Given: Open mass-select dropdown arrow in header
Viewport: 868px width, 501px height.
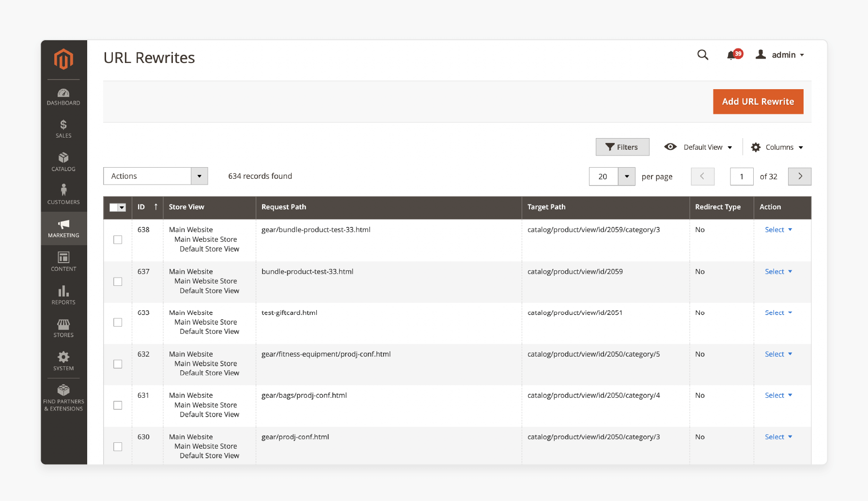Looking at the screenshot, I should (122, 207).
